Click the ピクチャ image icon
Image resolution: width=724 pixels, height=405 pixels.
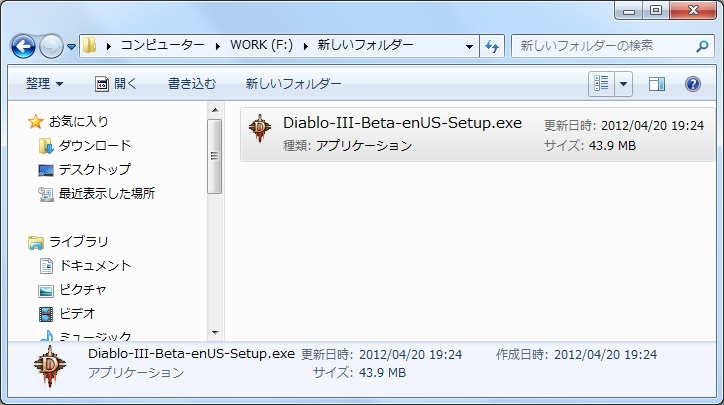(x=46, y=290)
